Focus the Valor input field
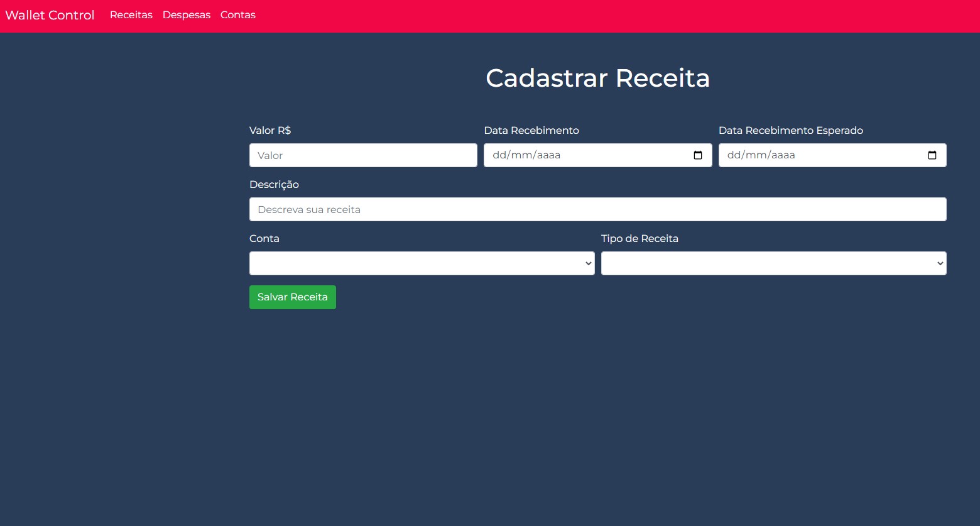 click(363, 155)
